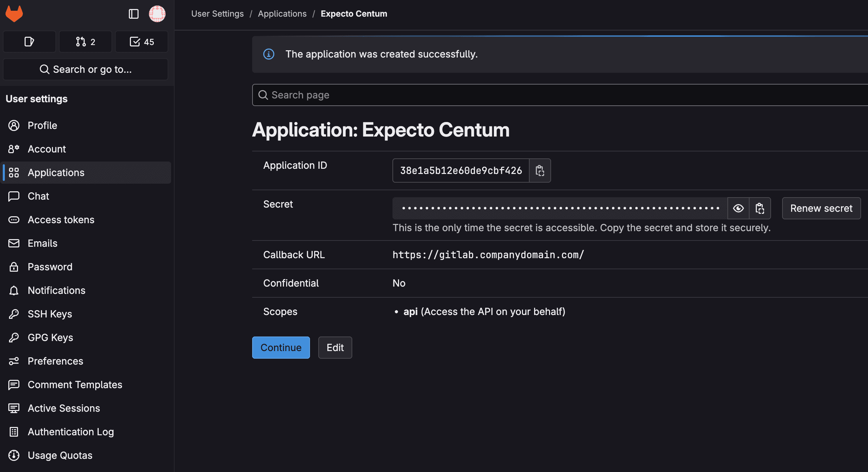Viewport: 868px width, 472px height.
Task: Click Applications breadcrumb link
Action: point(282,14)
